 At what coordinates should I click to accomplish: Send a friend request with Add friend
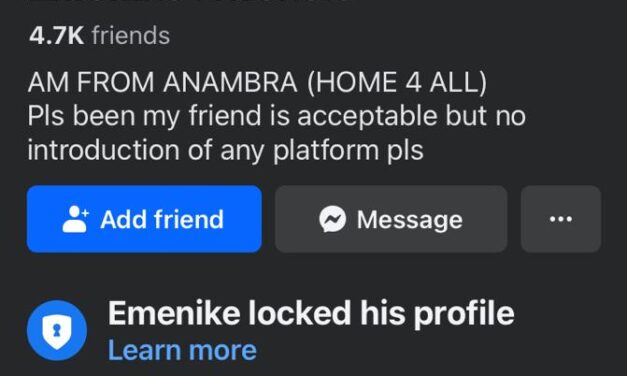144,219
